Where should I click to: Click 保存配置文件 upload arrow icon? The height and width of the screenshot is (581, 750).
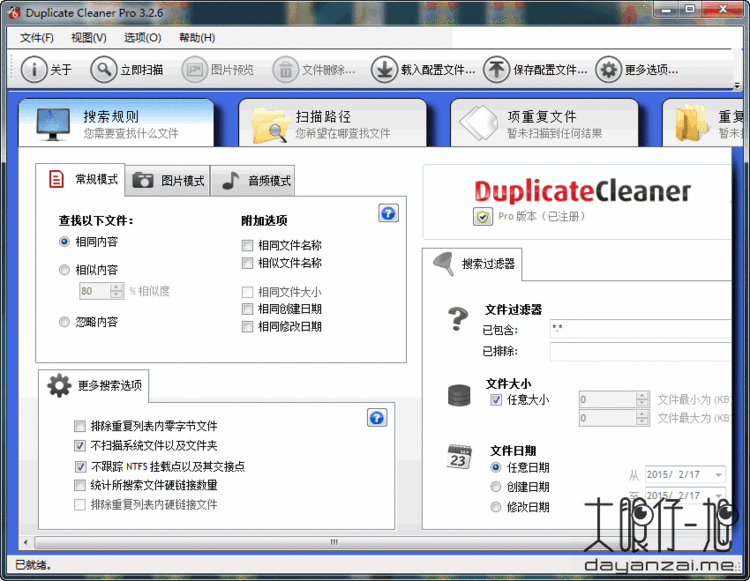(x=496, y=70)
